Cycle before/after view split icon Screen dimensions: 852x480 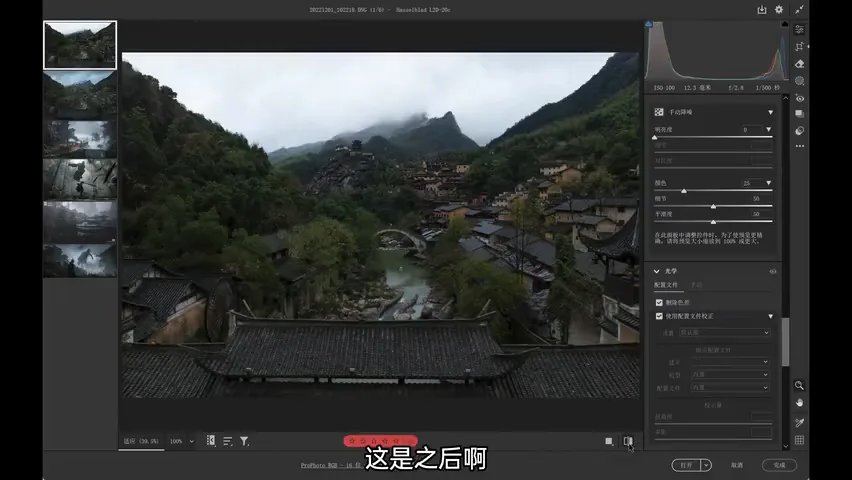628,441
